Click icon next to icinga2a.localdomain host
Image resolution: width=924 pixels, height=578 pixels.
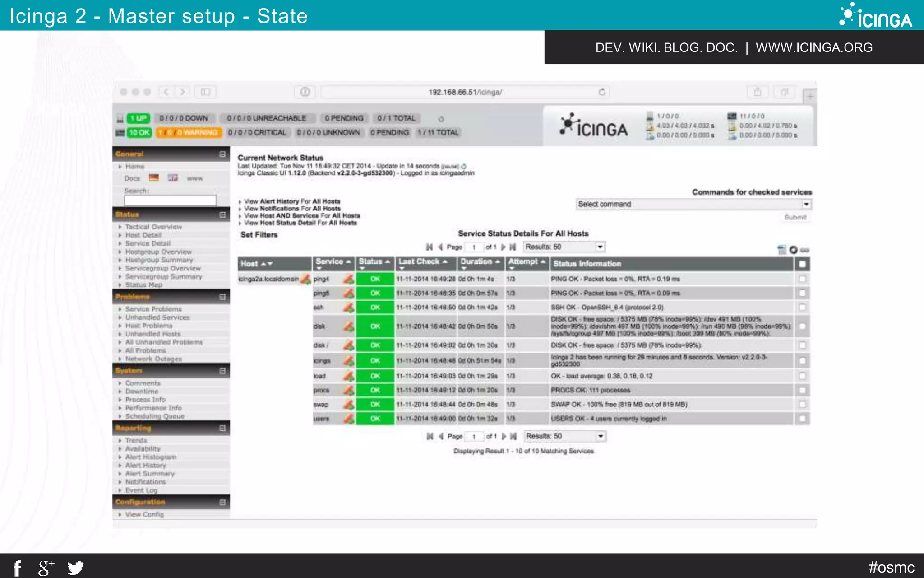[306, 279]
